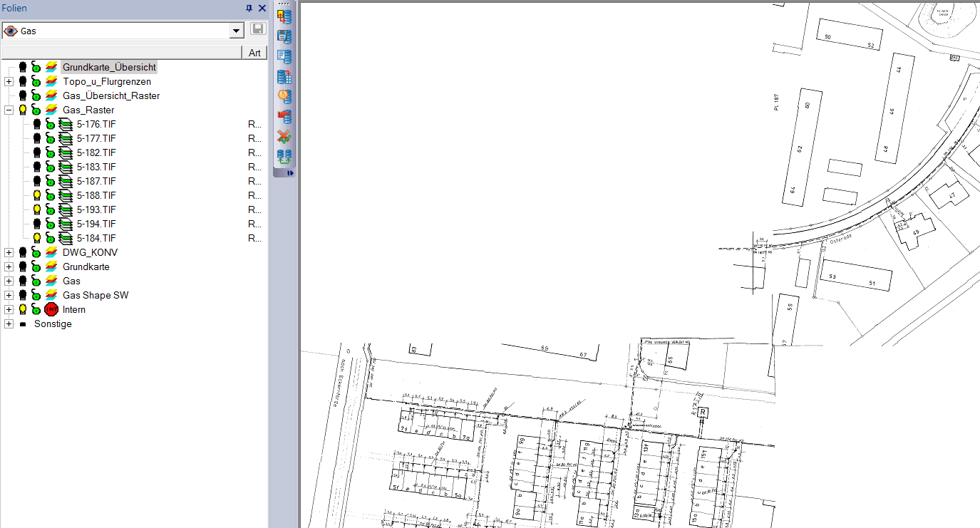Expand the Gas Shape SW tree node
The height and width of the screenshot is (528, 980).
tap(9, 295)
